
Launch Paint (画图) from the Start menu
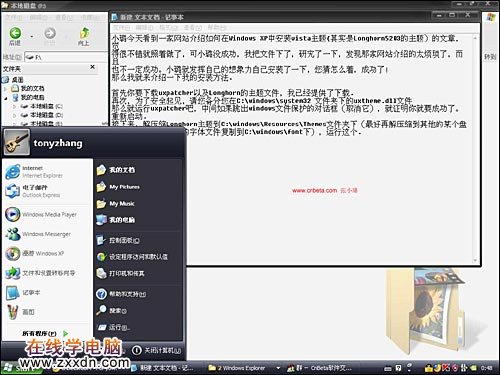tap(47, 312)
